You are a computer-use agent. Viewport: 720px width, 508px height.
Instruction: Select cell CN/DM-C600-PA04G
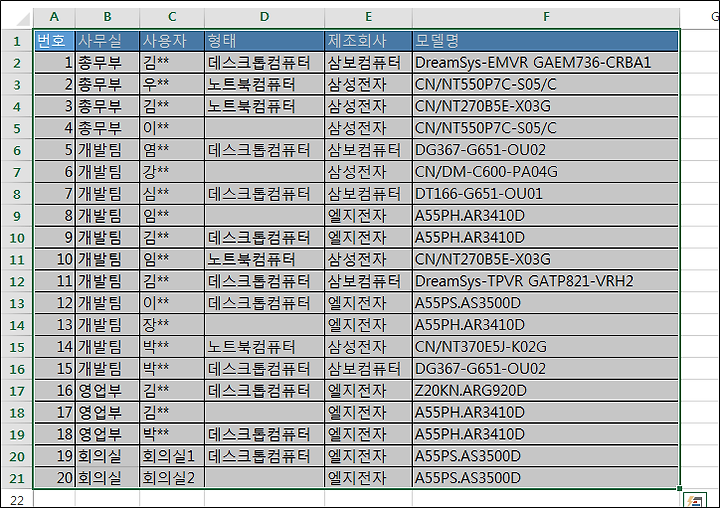(x=546, y=172)
